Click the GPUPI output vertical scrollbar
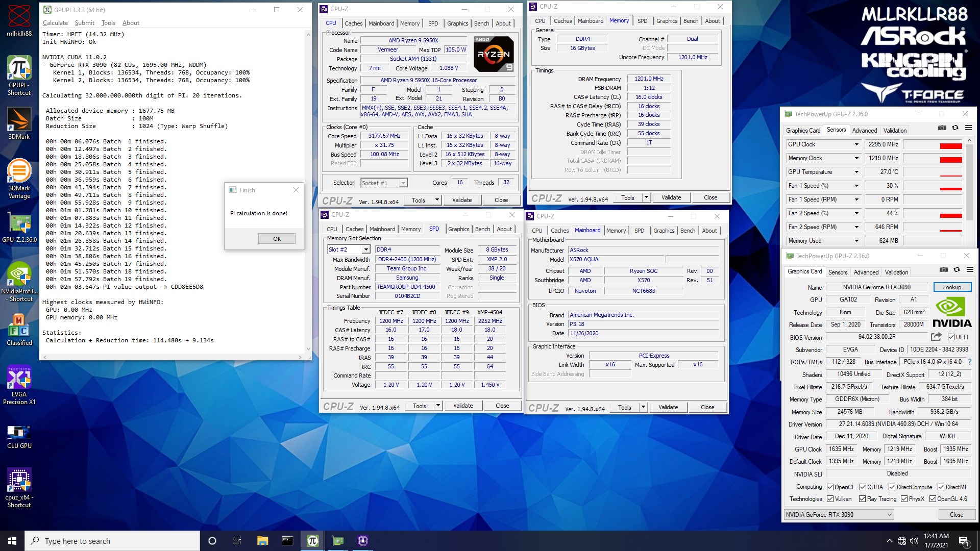 pyautogui.click(x=308, y=191)
